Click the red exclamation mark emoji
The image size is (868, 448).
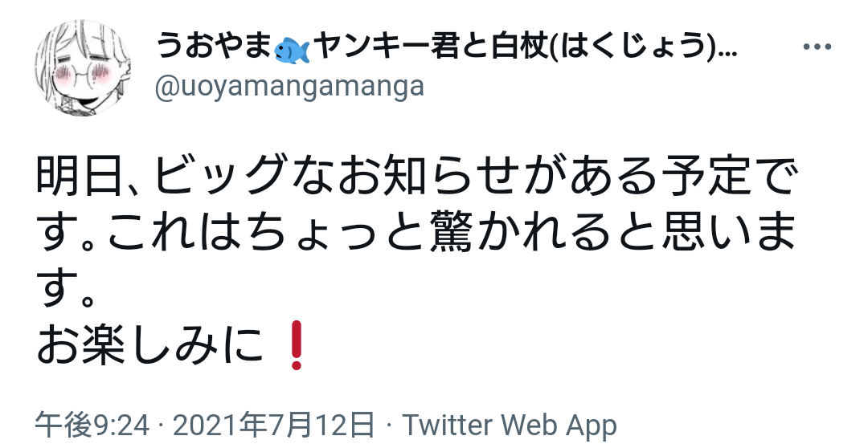[296, 345]
